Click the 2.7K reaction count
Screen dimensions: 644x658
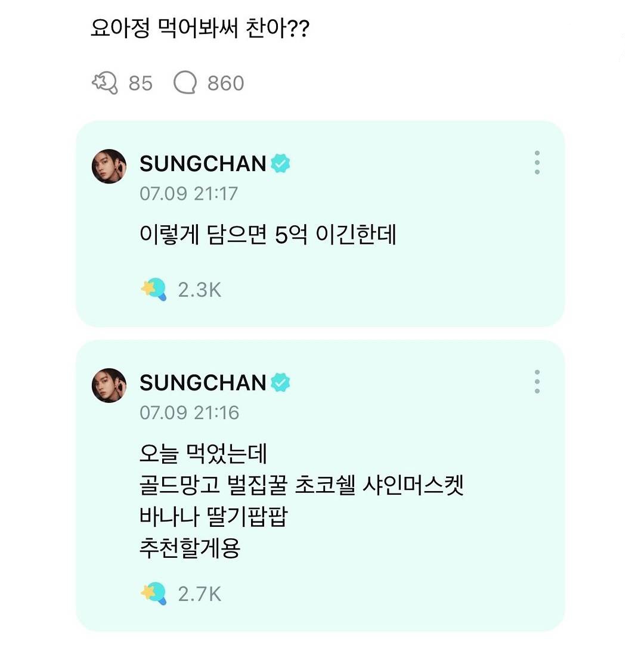pyautogui.click(x=200, y=594)
